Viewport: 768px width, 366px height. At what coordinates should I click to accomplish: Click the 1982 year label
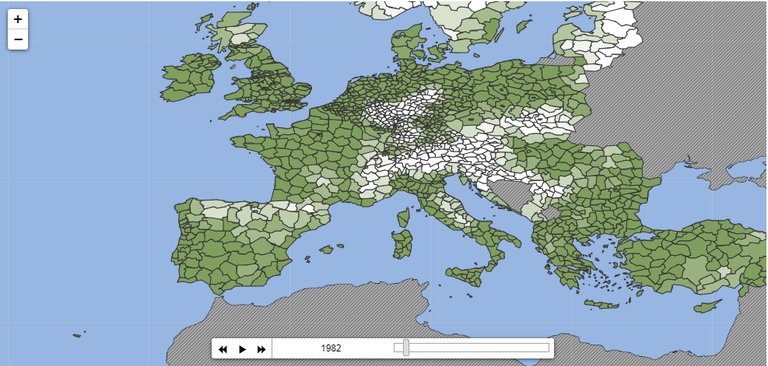click(x=331, y=348)
